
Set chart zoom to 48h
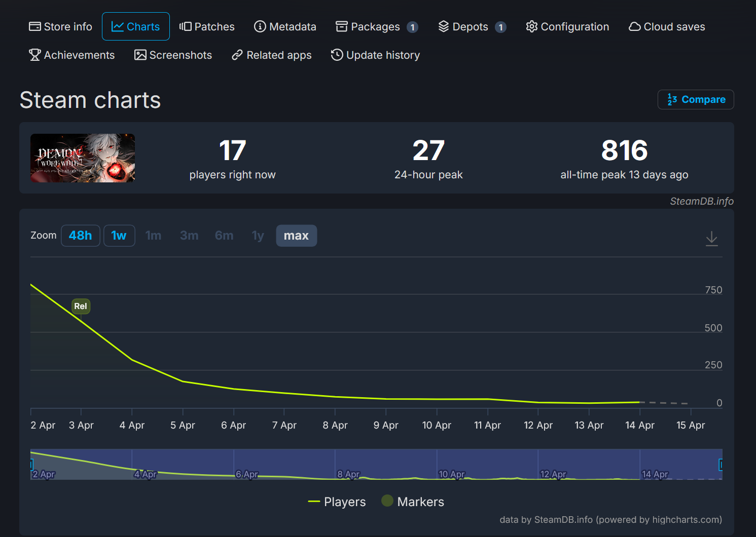[81, 236]
